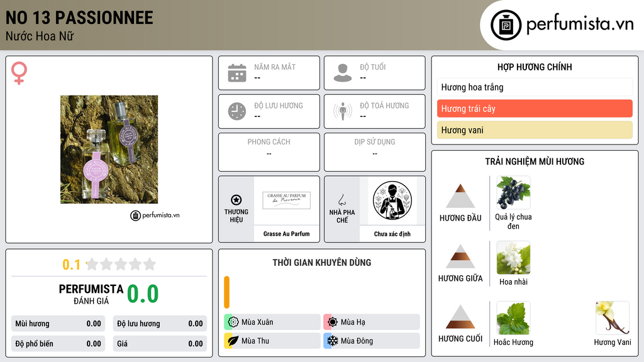Click the pink female gender symbol
The width and height of the screenshot is (644, 362).
[19, 73]
